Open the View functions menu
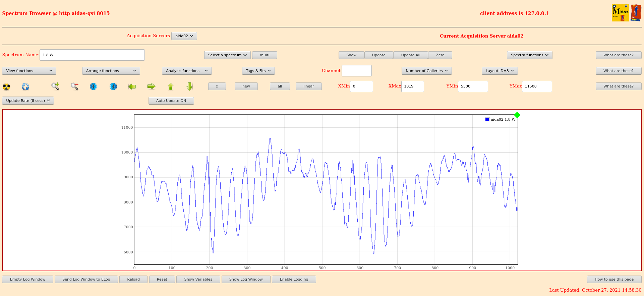Image resolution: width=644 pixels, height=296 pixels. (29, 71)
